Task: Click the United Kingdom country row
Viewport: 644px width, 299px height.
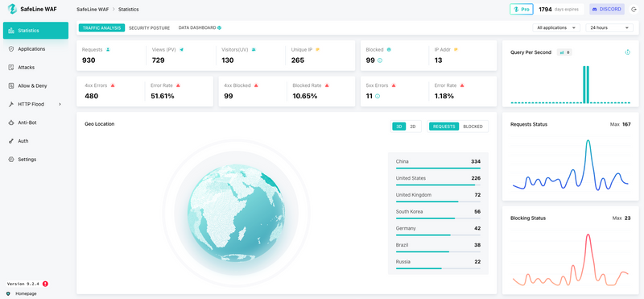Action: [438, 197]
